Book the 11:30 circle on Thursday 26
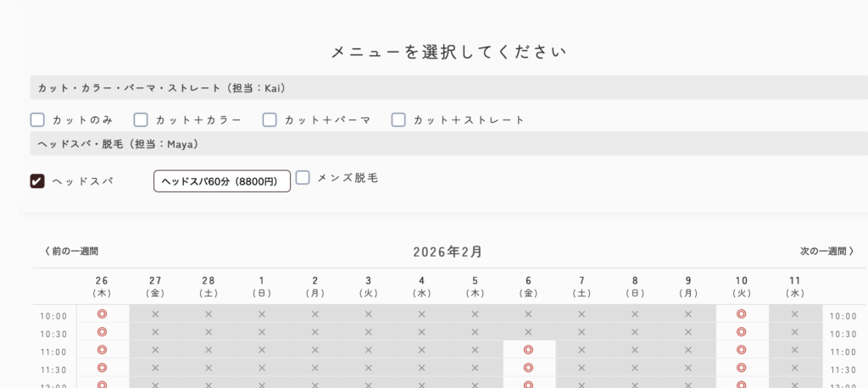The image size is (868, 388). click(x=102, y=368)
